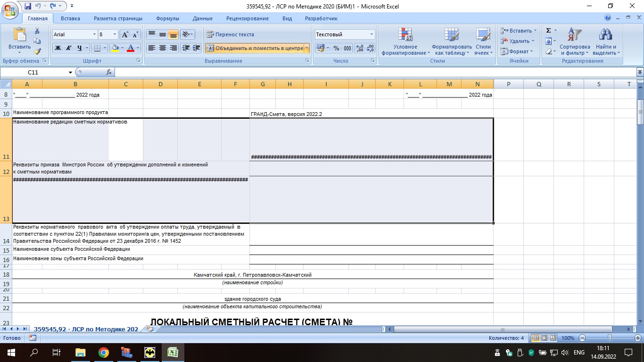Open the Рецензирование tab
The image size is (644, 362).
click(x=247, y=18)
